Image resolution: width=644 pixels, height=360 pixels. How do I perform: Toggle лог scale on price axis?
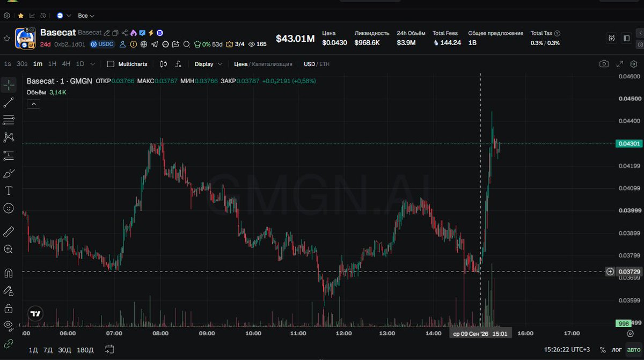click(x=616, y=350)
